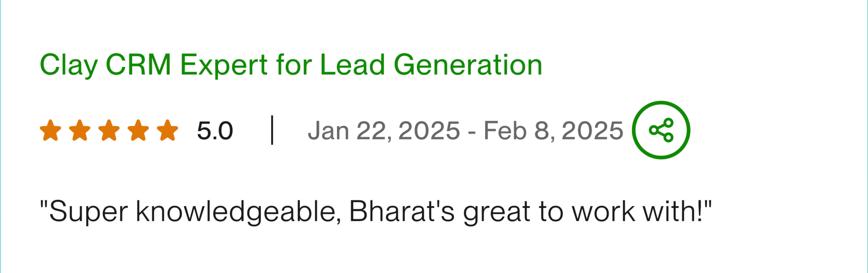The height and width of the screenshot is (273, 868).
Task: Select the fifth rating star
Action: point(167,130)
